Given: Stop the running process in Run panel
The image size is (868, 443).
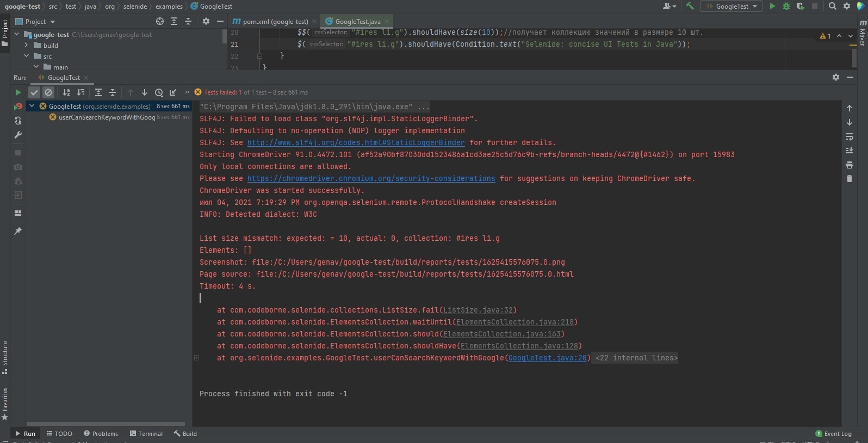Looking at the screenshot, I should click(x=18, y=153).
